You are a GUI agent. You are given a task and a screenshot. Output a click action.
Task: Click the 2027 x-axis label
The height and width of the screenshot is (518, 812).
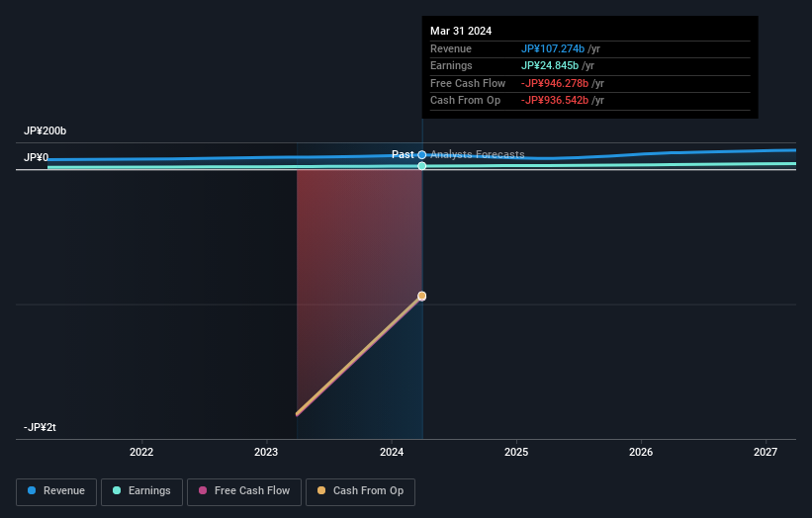click(x=766, y=452)
